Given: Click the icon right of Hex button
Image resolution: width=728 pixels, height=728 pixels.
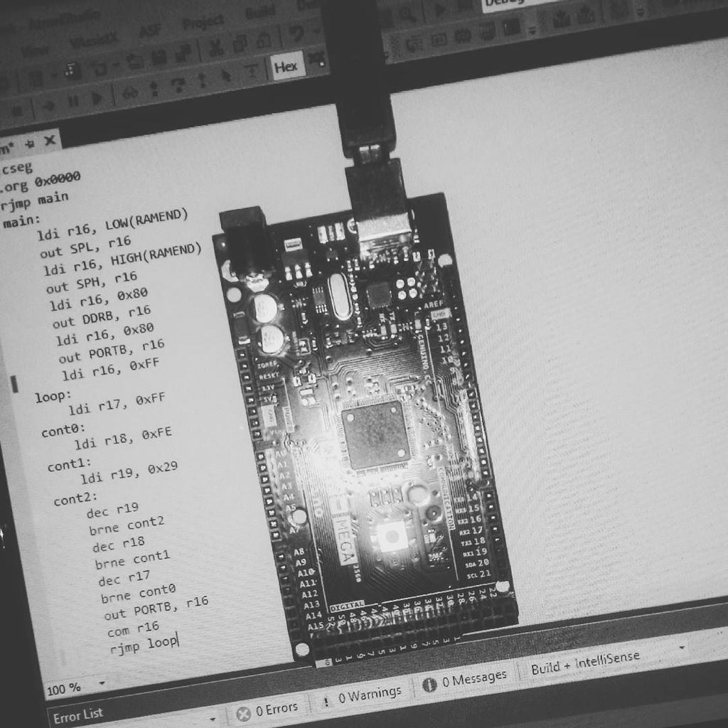Looking at the screenshot, I should 316,59.
